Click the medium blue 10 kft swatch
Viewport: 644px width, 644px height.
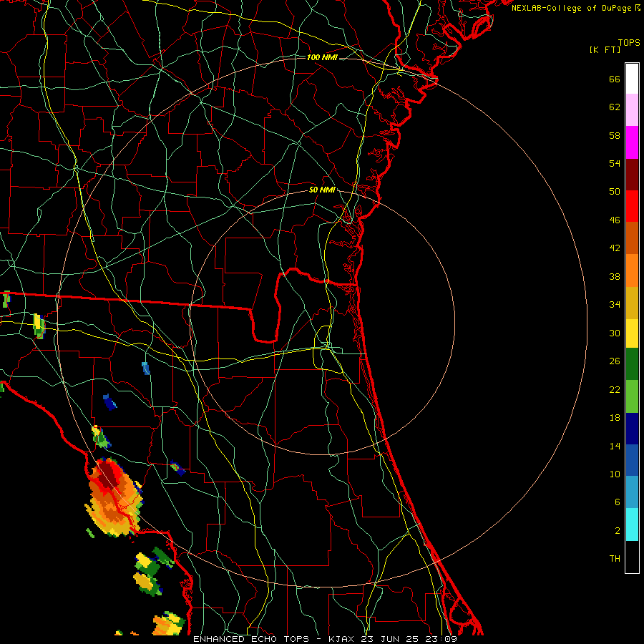632,460
